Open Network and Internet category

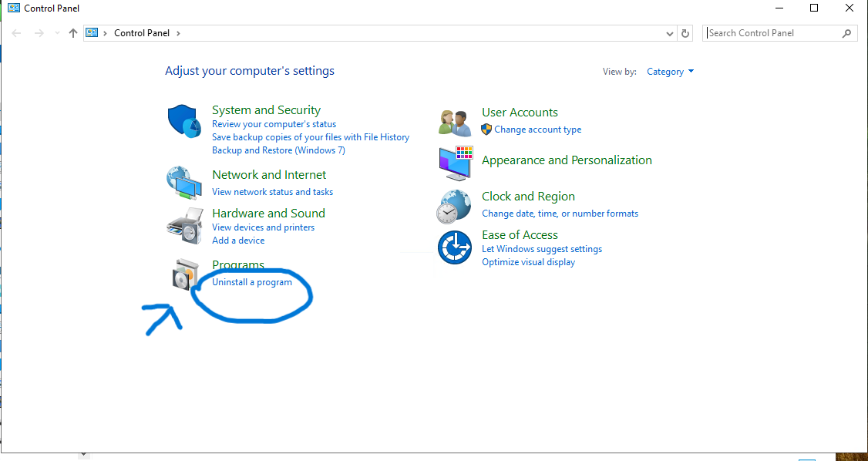pos(269,175)
